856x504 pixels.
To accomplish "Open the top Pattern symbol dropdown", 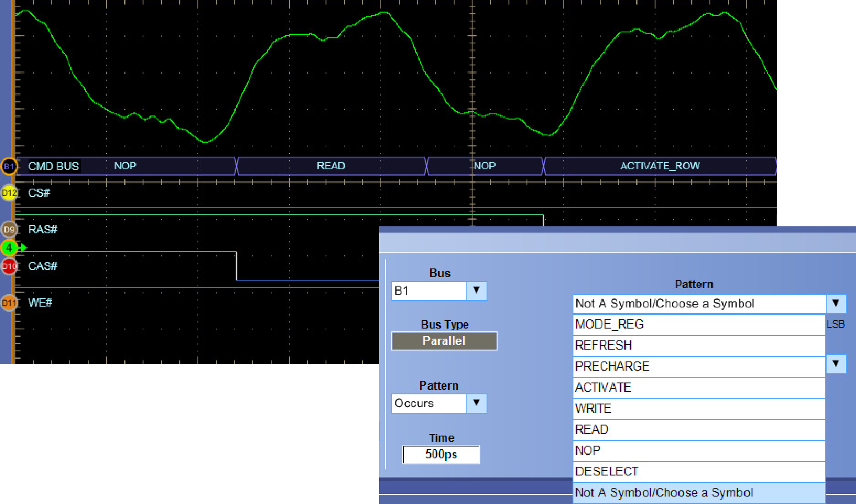I will 835,303.
